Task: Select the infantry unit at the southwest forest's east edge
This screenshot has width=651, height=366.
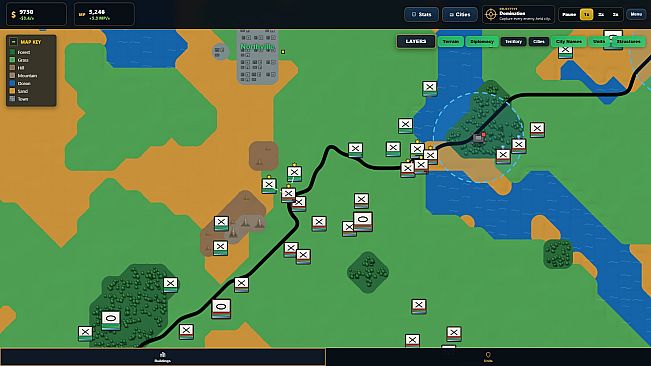Action: click(170, 285)
